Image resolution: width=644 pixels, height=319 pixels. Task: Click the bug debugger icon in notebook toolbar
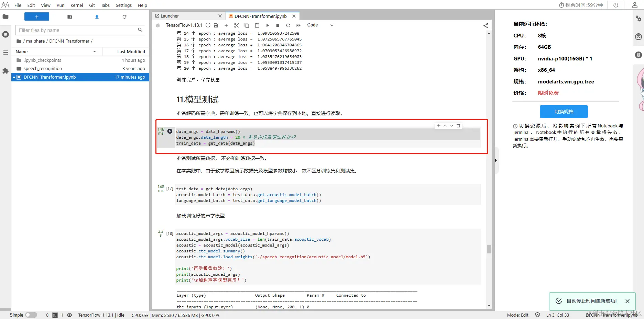point(158,25)
